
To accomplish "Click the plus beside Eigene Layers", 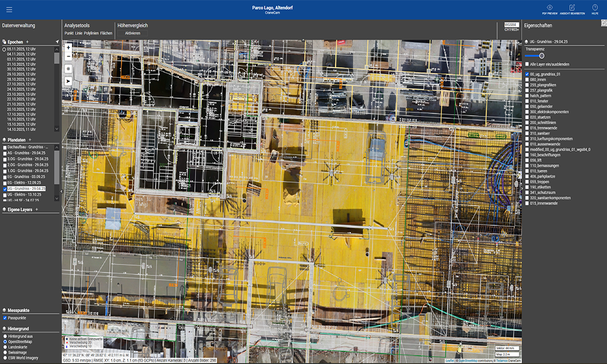I will click(36, 209).
